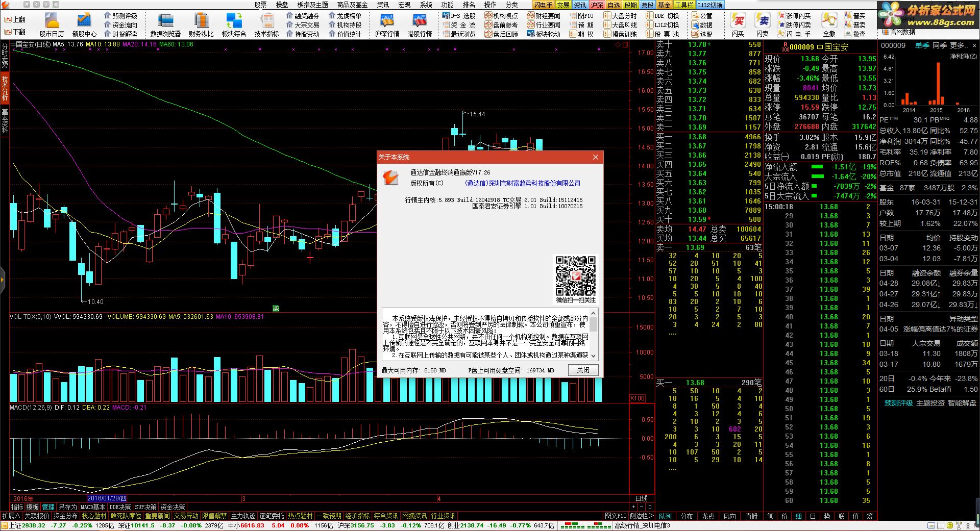980x531 pixels.
Task: Open 主题投资 link in right panel
Action: click(x=930, y=403)
